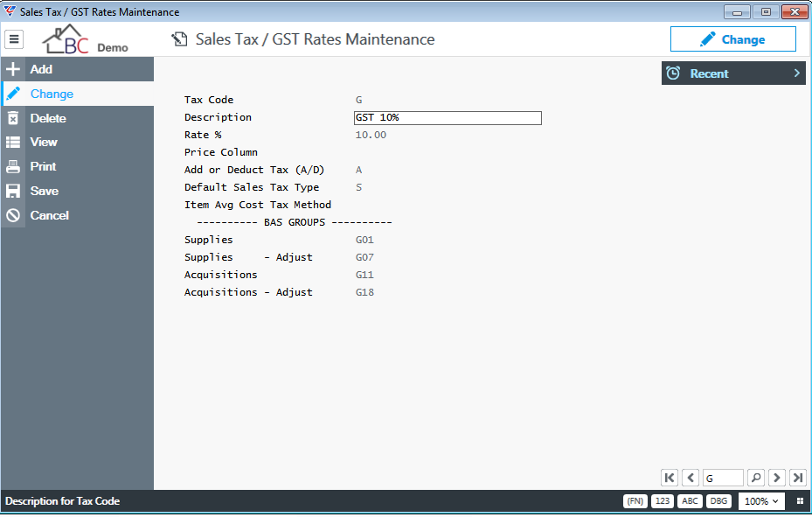
Task: Click the Price Column label
Action: pyautogui.click(x=220, y=152)
